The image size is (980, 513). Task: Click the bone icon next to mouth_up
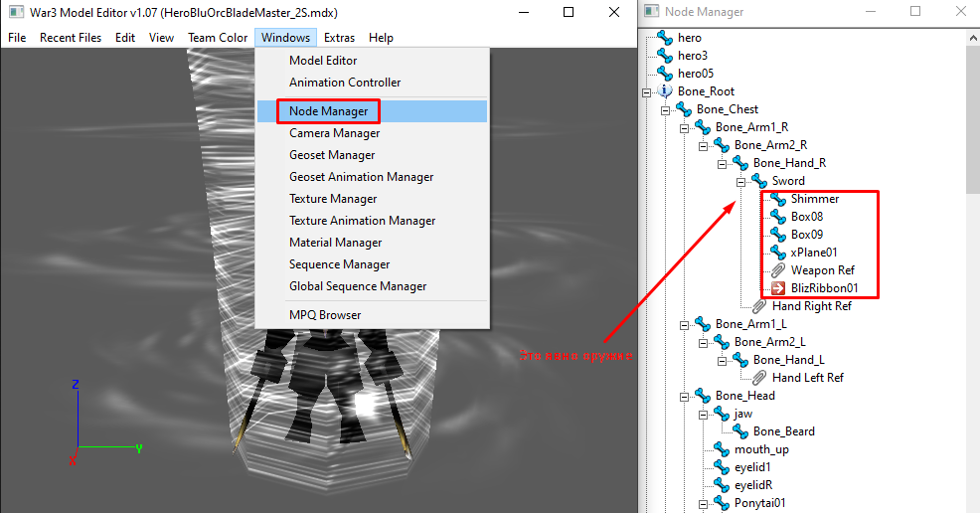722,449
